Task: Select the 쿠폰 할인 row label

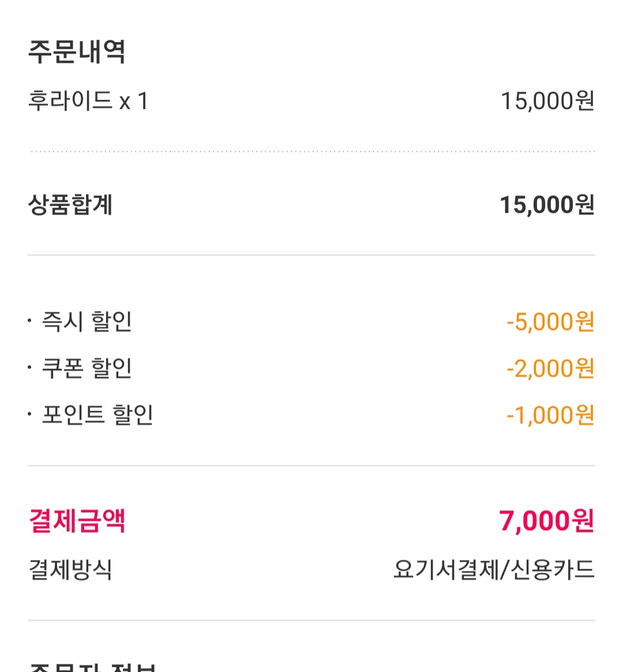Action: tap(87, 368)
